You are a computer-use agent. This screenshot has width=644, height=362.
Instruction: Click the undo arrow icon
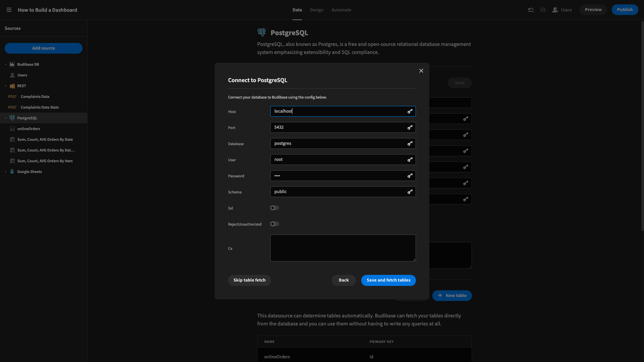pyautogui.click(x=531, y=10)
